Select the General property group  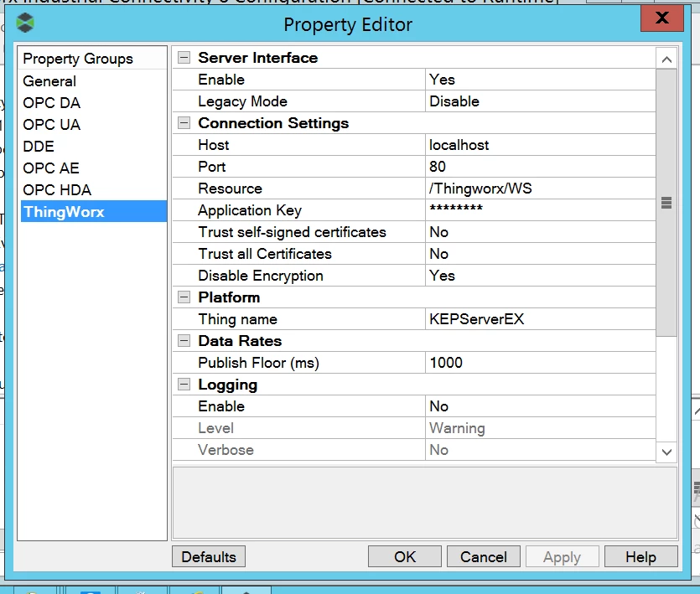click(49, 81)
